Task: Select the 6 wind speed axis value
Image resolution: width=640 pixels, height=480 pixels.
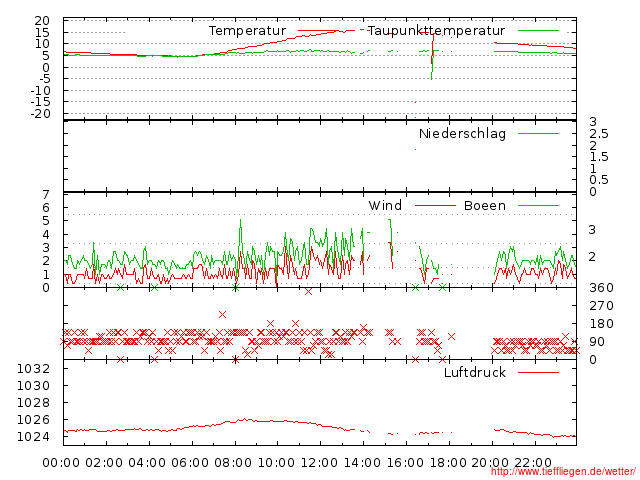Action: pyautogui.click(x=46, y=208)
